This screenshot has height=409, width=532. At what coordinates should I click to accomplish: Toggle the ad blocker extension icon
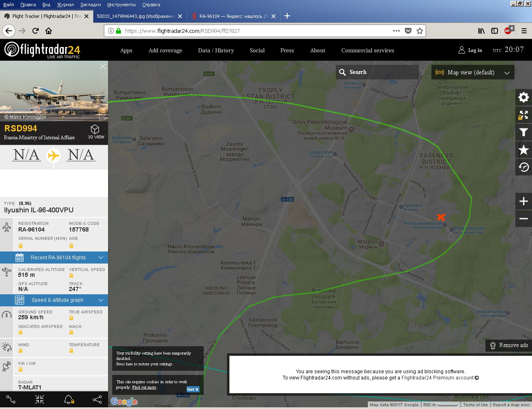coord(508,31)
